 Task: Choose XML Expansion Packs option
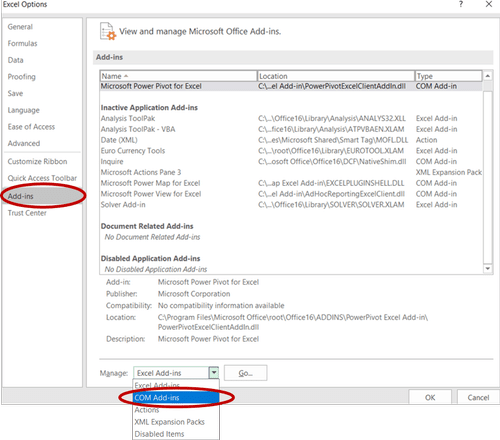(x=176, y=422)
